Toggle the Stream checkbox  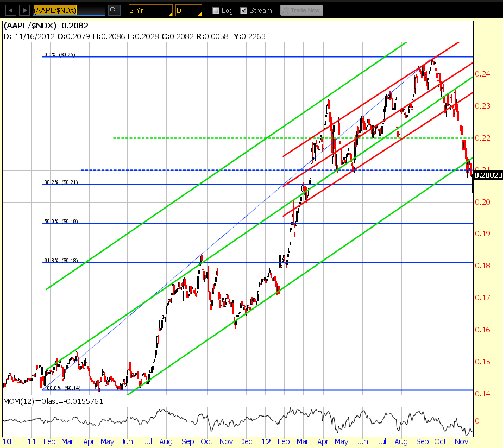244,10
